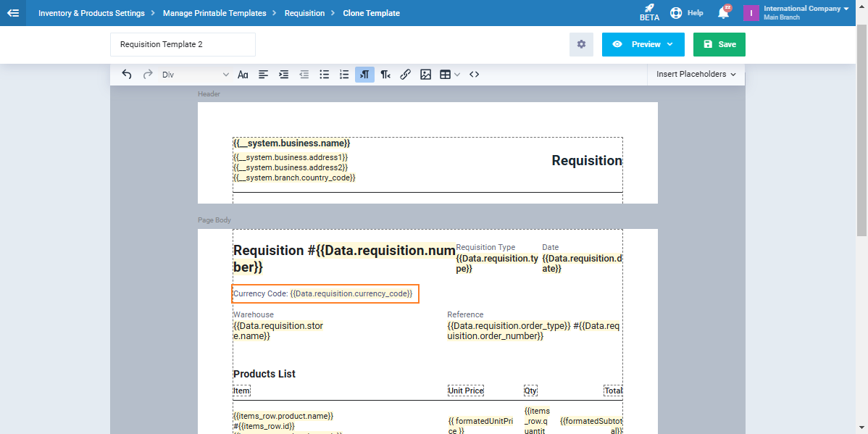The height and width of the screenshot is (434, 868).
Task: Insert a bulleted list
Action: point(325,75)
